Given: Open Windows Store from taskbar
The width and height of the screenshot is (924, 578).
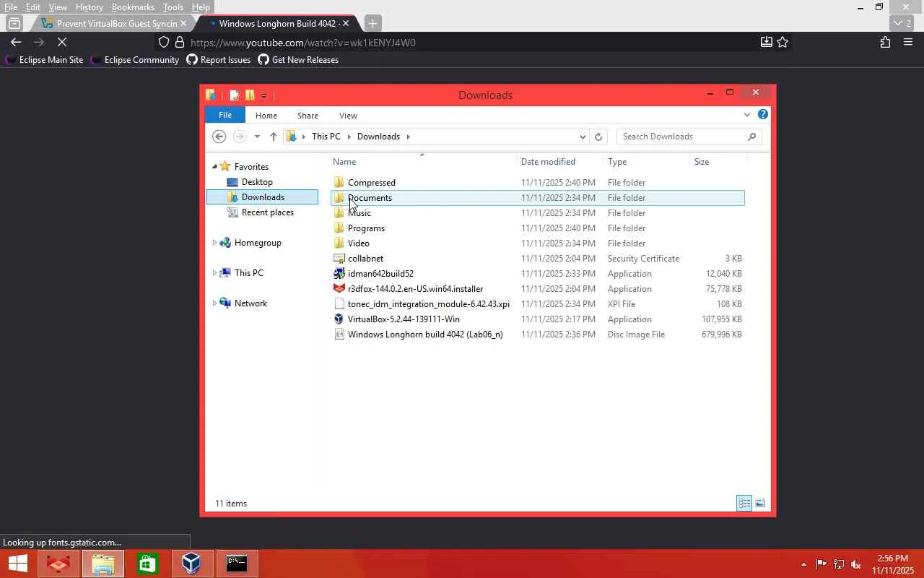Looking at the screenshot, I should [x=148, y=564].
